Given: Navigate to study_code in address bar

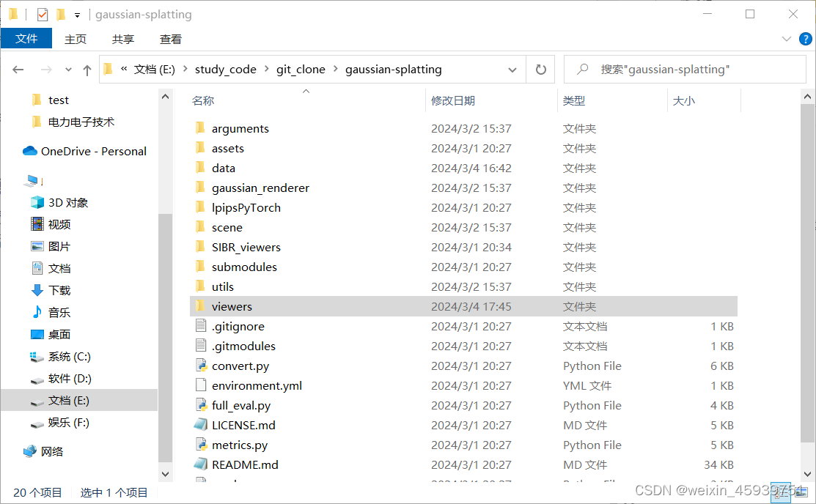Looking at the screenshot, I should click(x=225, y=69).
